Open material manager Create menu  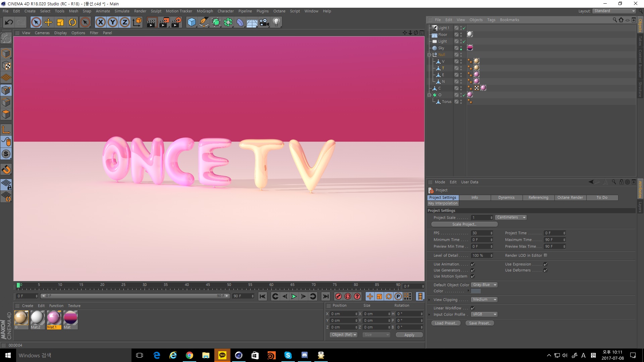click(x=28, y=306)
